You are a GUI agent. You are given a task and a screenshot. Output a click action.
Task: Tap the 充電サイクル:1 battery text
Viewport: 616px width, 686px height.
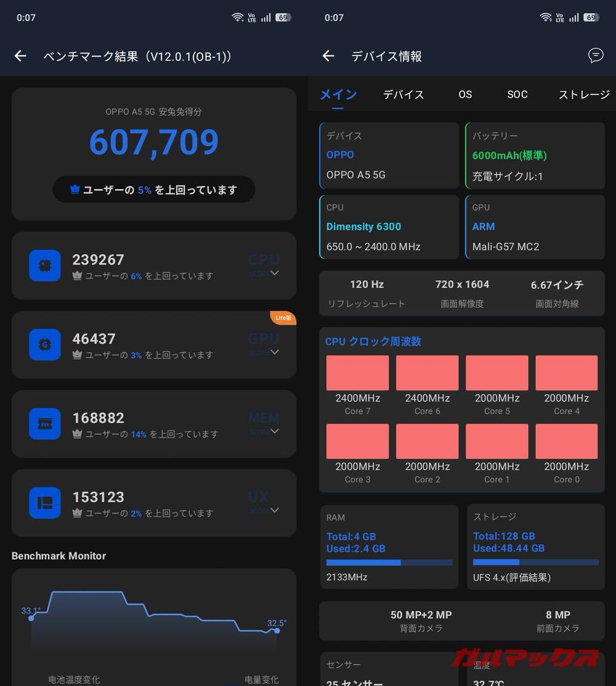coord(508,176)
